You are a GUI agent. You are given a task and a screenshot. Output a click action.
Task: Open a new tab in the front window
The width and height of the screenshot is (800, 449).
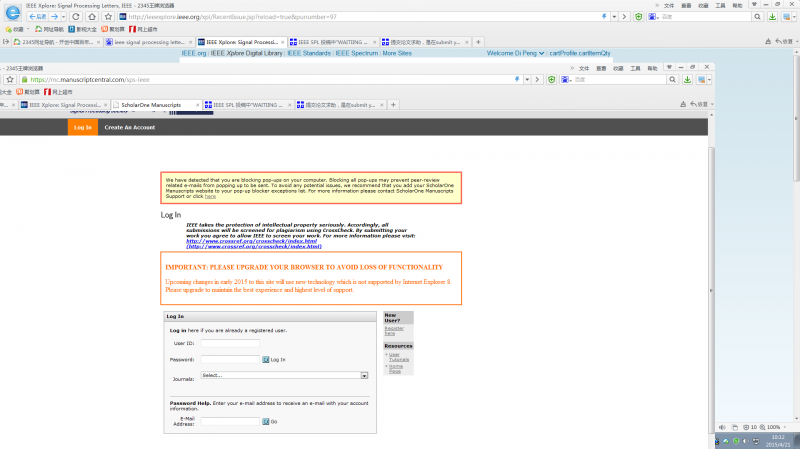(393, 105)
